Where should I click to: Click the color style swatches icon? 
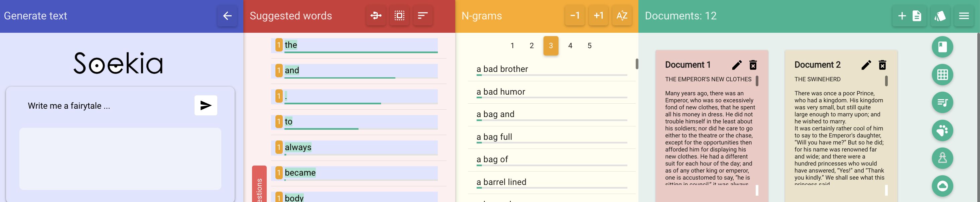(x=940, y=16)
